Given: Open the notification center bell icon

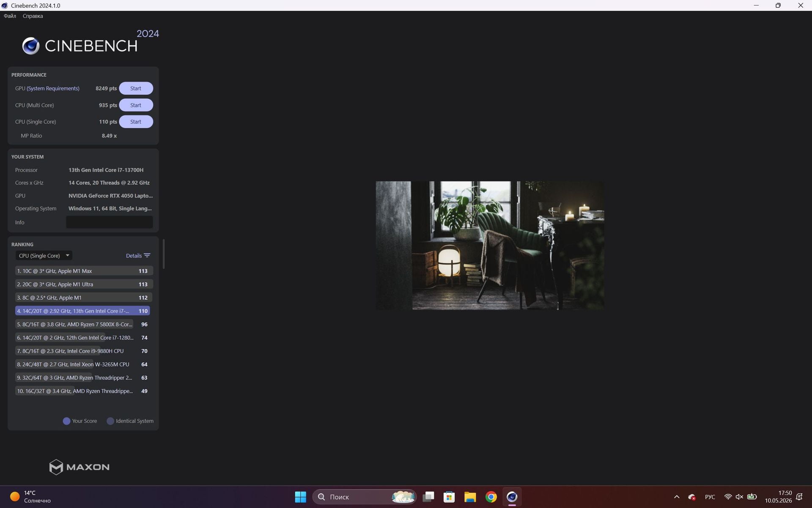Looking at the screenshot, I should [800, 497].
